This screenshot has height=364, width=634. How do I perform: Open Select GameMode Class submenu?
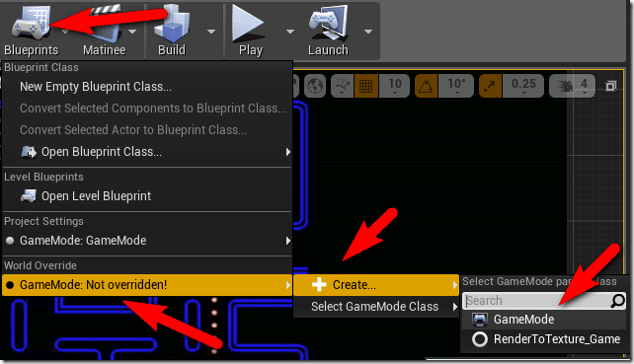pos(376,307)
